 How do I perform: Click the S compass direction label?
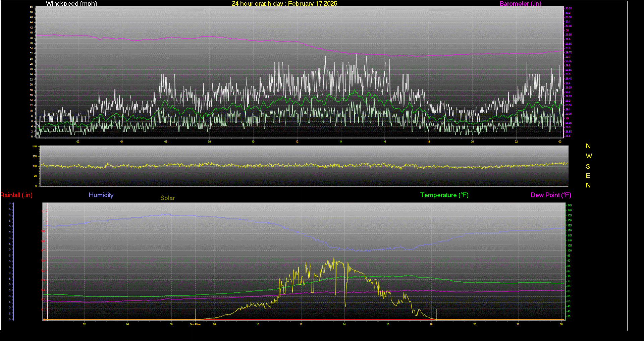tap(588, 166)
